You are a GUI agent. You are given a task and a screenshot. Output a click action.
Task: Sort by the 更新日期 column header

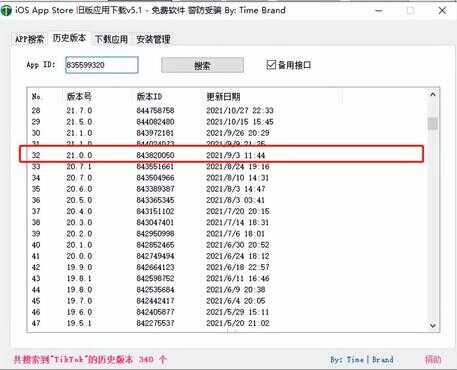click(x=223, y=97)
